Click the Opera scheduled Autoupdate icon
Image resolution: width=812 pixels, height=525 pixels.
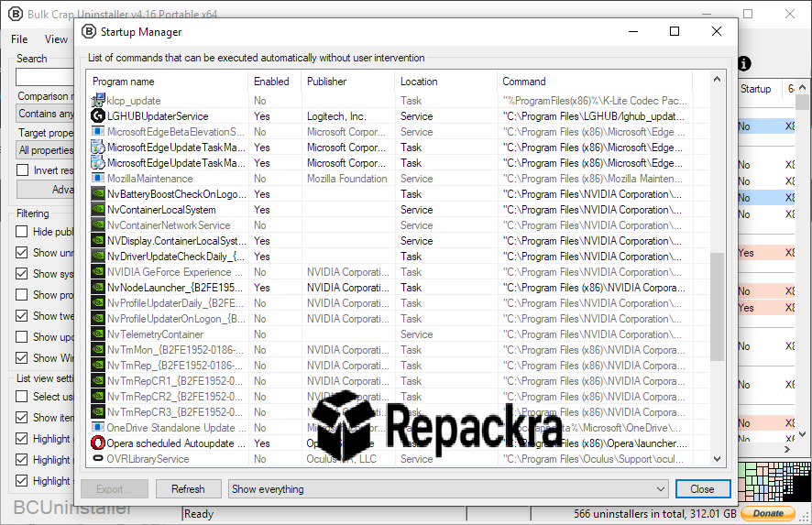(x=98, y=443)
